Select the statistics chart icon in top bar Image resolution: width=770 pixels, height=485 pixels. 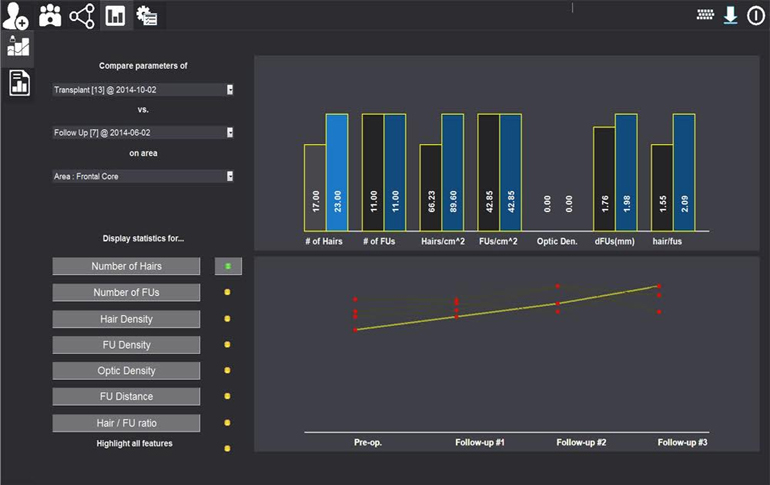(115, 15)
